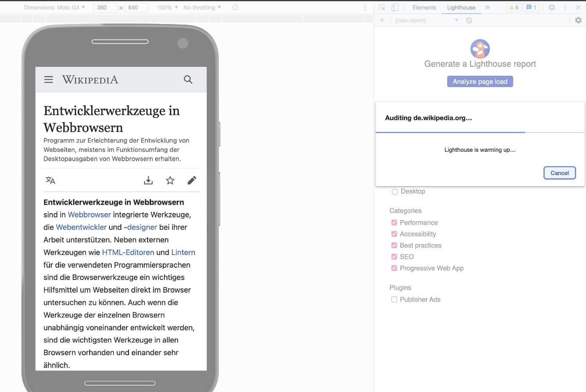The width and height of the screenshot is (586, 392).
Task: Click the rotate device icon
Action: [x=235, y=7]
